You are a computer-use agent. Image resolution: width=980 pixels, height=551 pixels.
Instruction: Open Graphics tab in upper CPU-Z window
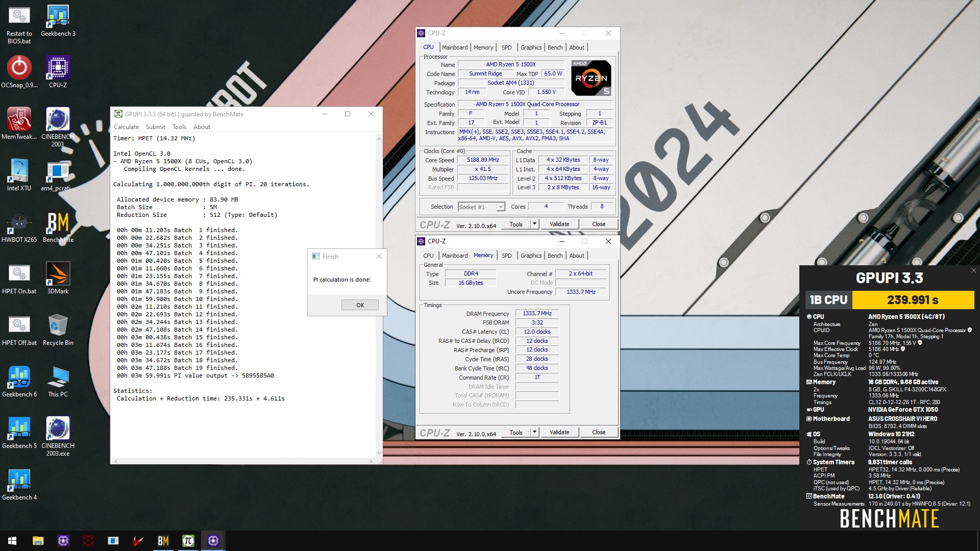531,47
